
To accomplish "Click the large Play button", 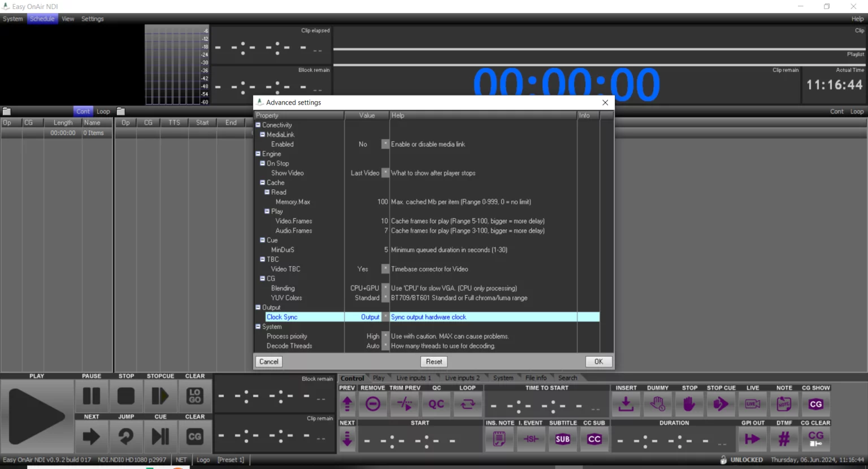I will pyautogui.click(x=37, y=416).
